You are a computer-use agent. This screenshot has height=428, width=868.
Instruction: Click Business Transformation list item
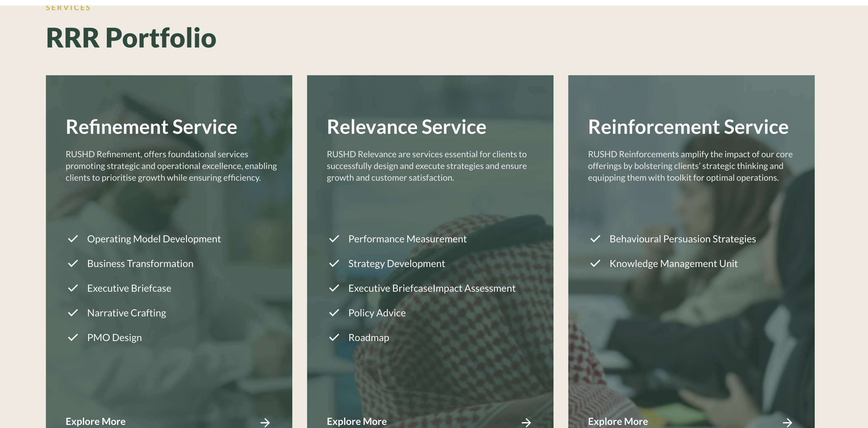[140, 263]
